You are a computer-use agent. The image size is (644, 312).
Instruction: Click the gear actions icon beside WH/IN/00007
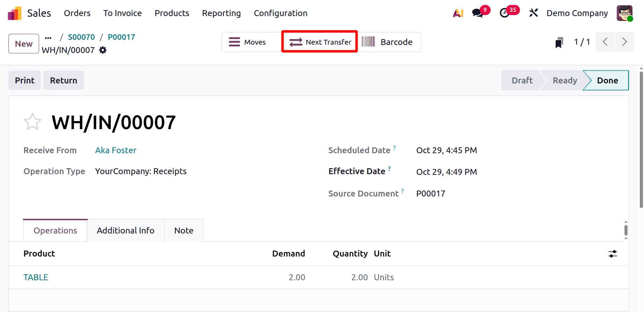tap(103, 50)
